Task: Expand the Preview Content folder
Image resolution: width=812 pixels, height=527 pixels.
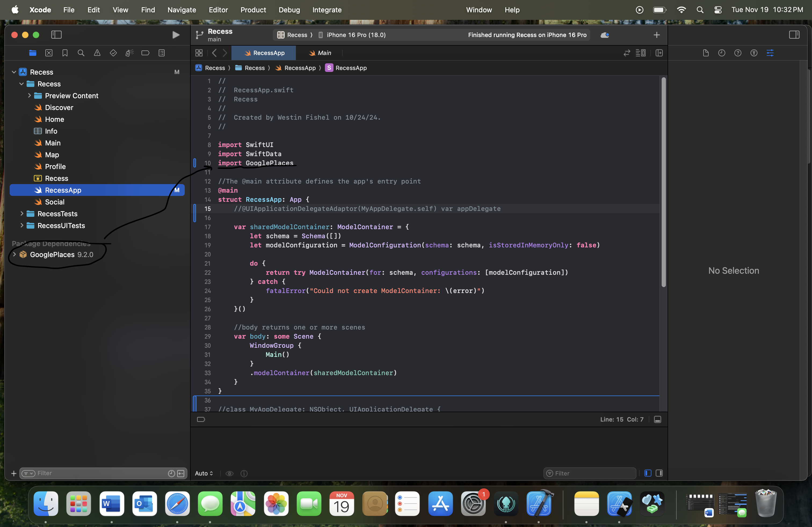Action: 29,96
